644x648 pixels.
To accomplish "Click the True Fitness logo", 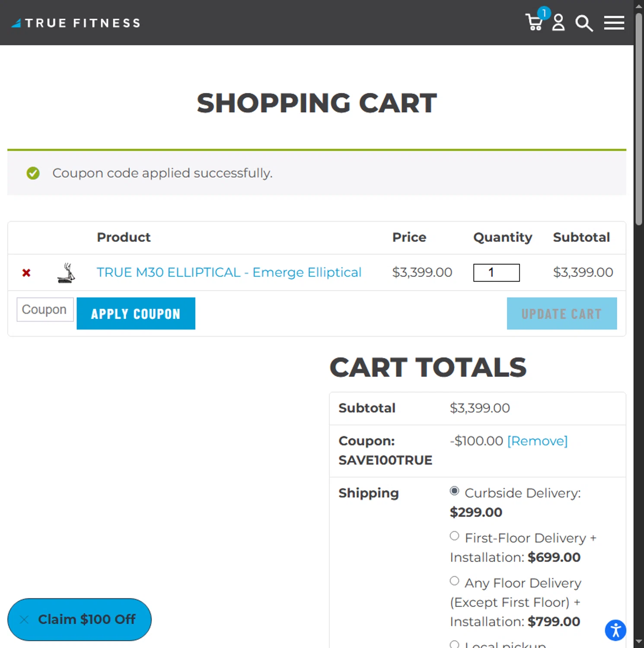I will pyautogui.click(x=76, y=23).
